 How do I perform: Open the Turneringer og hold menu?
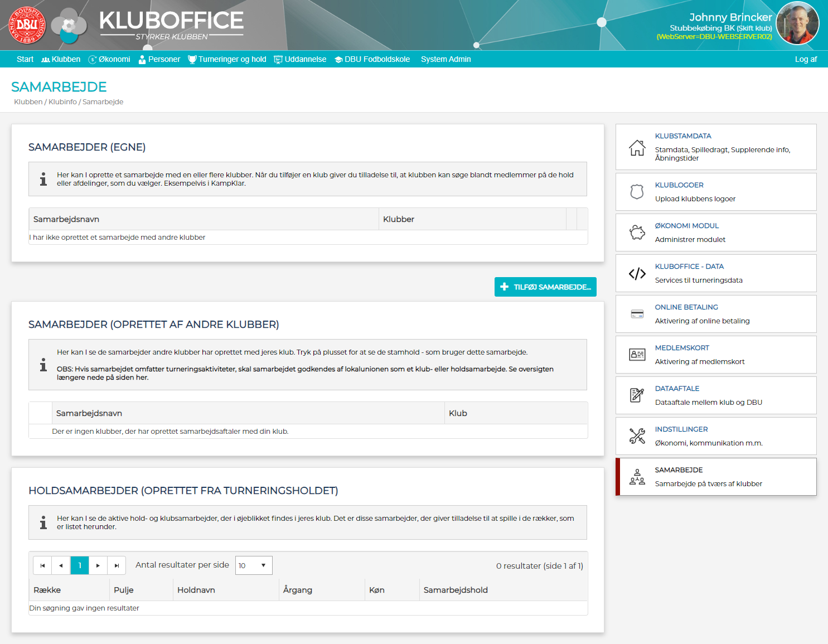[x=227, y=59]
